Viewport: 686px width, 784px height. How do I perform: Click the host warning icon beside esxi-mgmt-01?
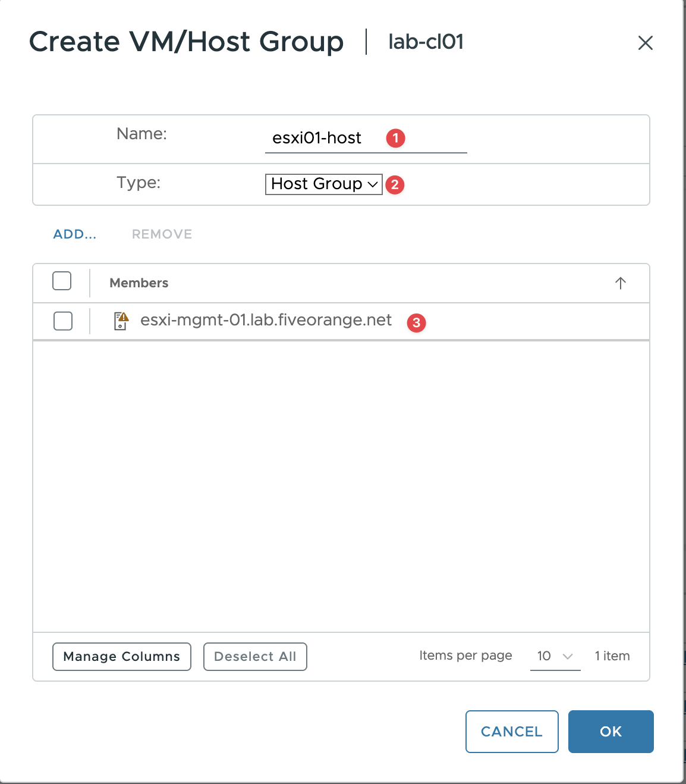[x=121, y=321]
